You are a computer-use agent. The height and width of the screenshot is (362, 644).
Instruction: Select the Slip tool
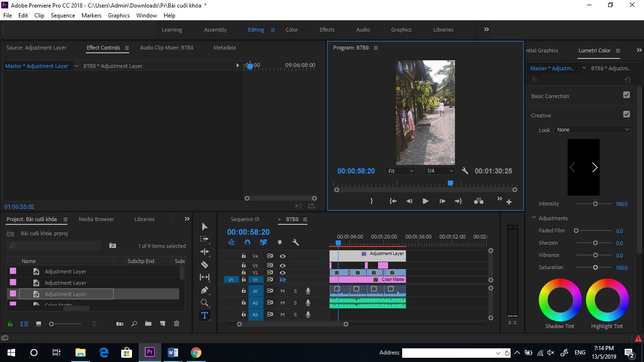point(205,277)
